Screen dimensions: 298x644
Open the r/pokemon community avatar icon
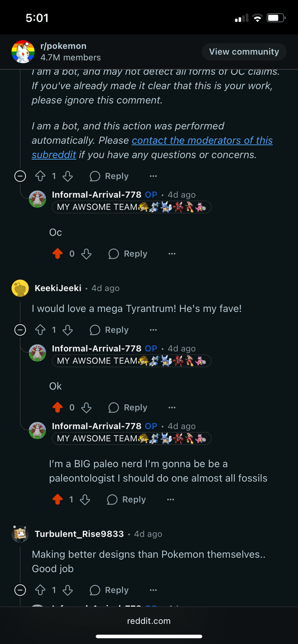pos(23,52)
